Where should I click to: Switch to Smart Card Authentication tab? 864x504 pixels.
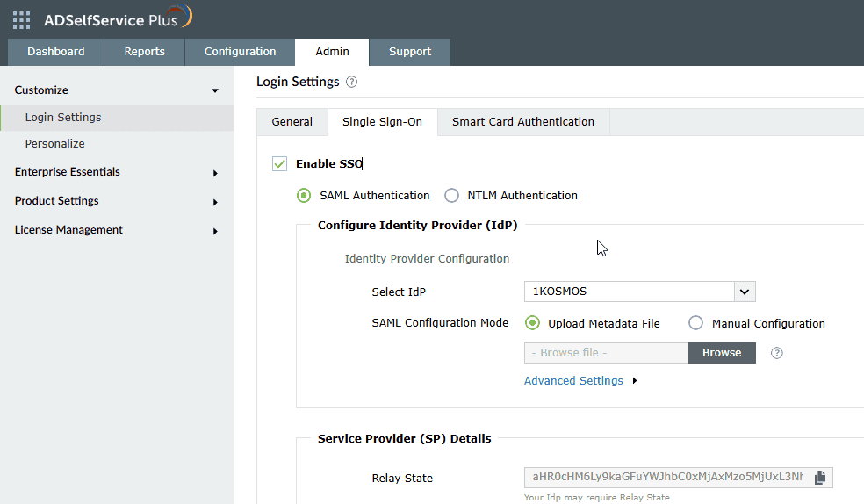pos(522,122)
